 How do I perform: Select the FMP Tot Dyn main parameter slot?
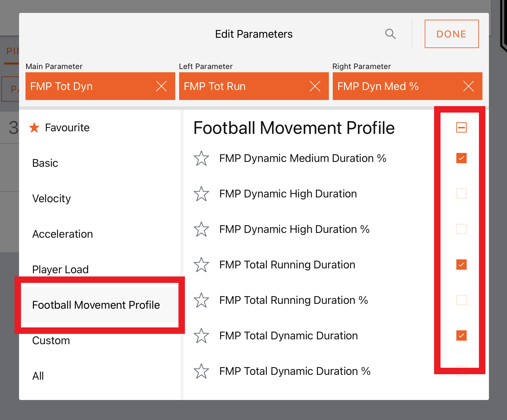[100, 86]
